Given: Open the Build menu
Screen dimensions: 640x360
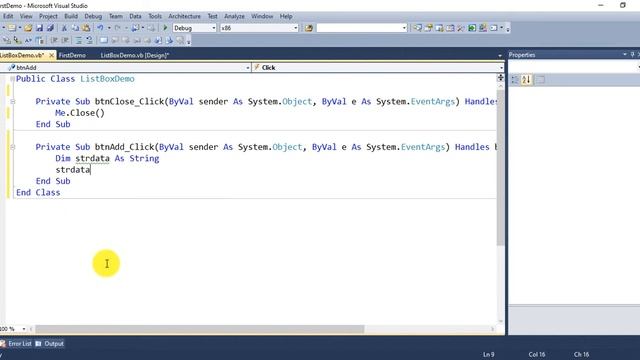Looking at the screenshot, I should point(71,16).
